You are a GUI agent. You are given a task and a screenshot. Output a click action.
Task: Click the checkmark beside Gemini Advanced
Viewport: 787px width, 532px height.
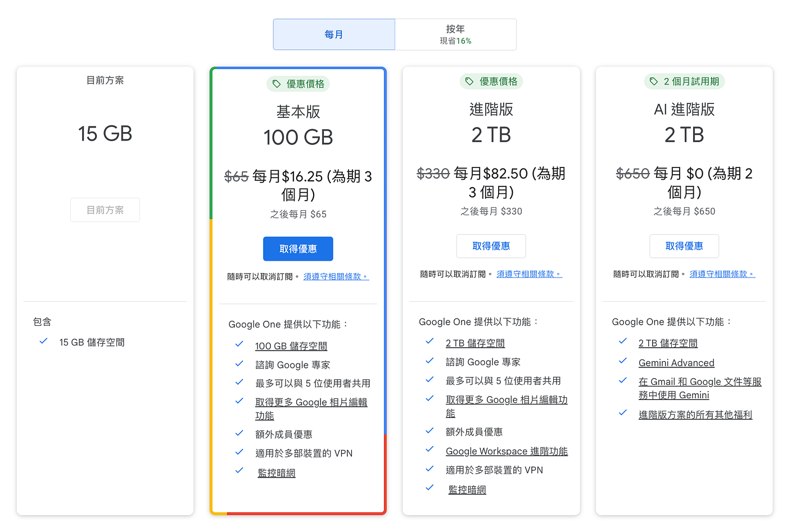pos(622,362)
